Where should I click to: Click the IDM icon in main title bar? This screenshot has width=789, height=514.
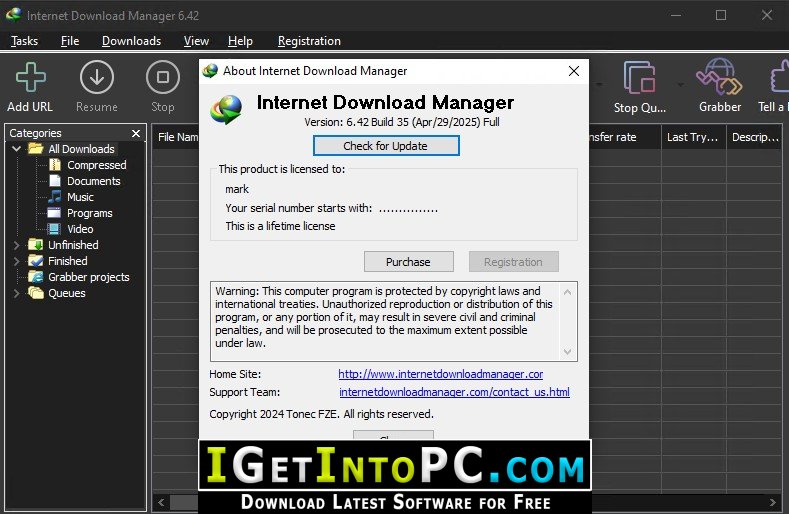pyautogui.click(x=14, y=15)
